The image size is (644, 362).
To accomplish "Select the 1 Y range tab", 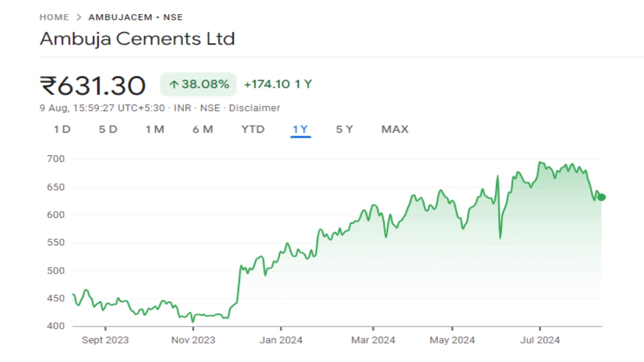I will click(x=300, y=129).
